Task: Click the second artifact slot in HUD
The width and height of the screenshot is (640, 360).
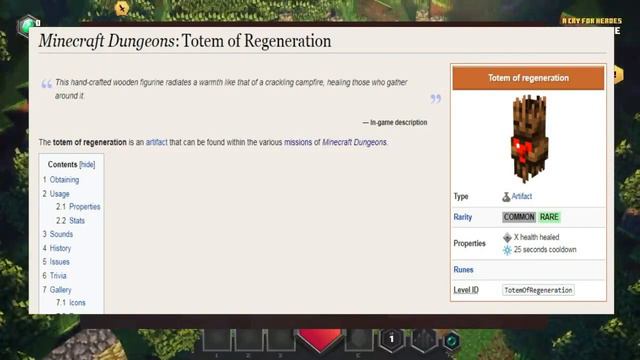Action: [x=248, y=340]
